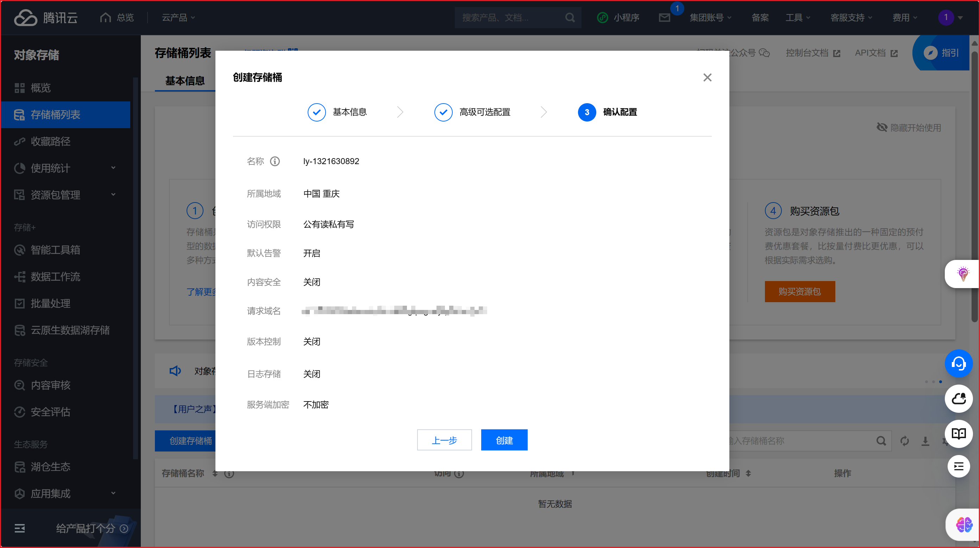This screenshot has width=980, height=548.
Task: Open the mail notifications envelope icon
Action: click(x=664, y=18)
